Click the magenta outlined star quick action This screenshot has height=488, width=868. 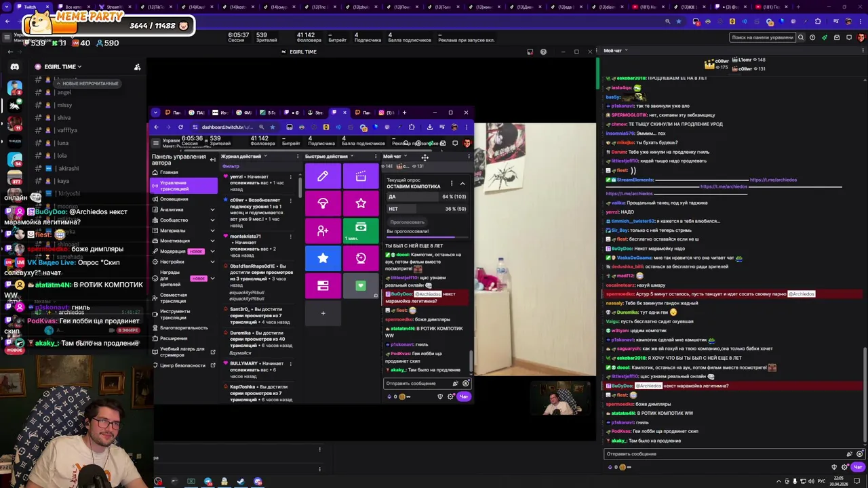[x=361, y=203]
